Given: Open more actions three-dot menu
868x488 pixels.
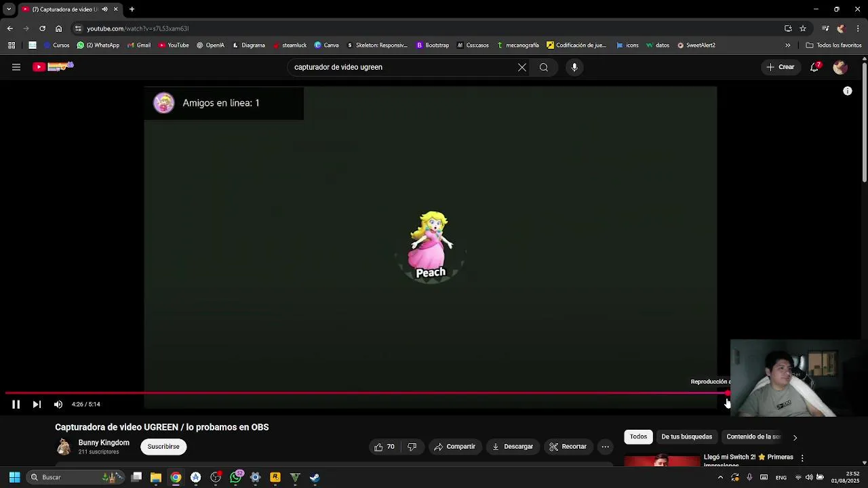Looking at the screenshot, I should click(x=606, y=447).
